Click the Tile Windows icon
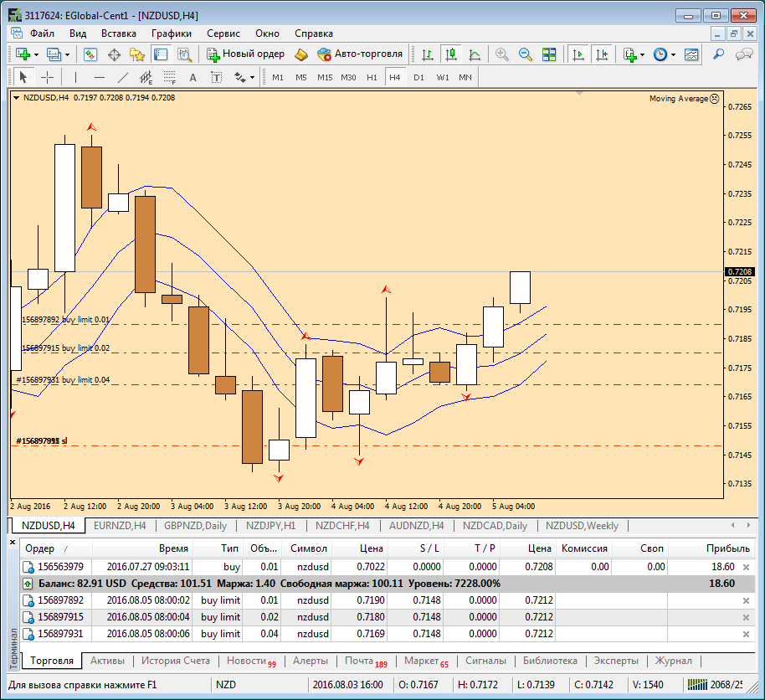 (549, 54)
